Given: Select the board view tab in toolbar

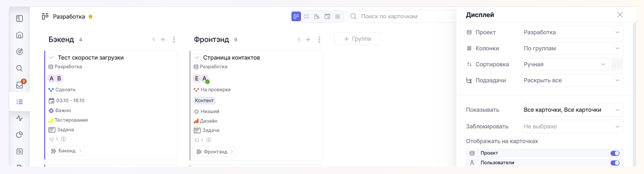Looking at the screenshot, I should 296,16.
